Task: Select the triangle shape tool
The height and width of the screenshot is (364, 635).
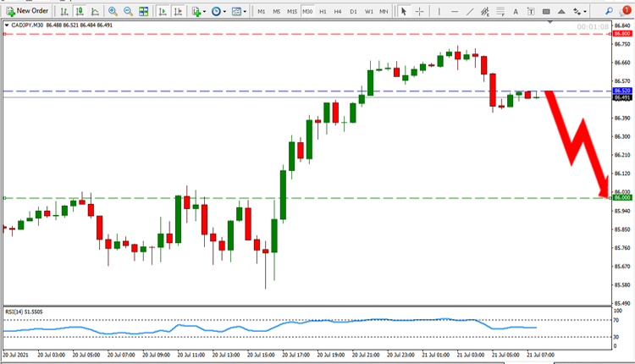Action: pos(561,11)
